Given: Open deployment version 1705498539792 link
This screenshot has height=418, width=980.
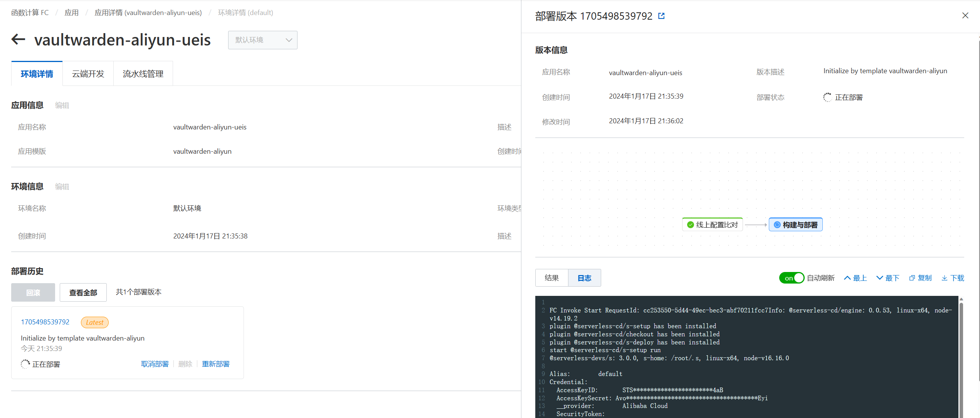Looking at the screenshot, I should 45,322.
